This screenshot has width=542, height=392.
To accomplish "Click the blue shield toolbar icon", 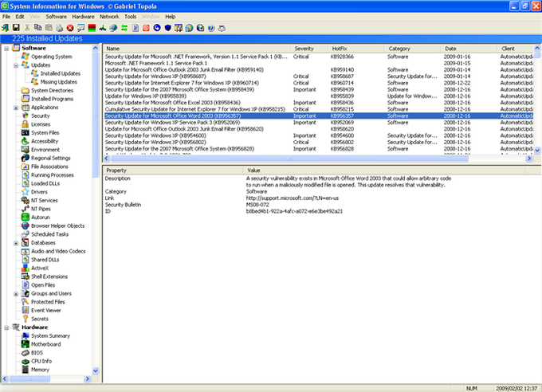I will 167,28.
